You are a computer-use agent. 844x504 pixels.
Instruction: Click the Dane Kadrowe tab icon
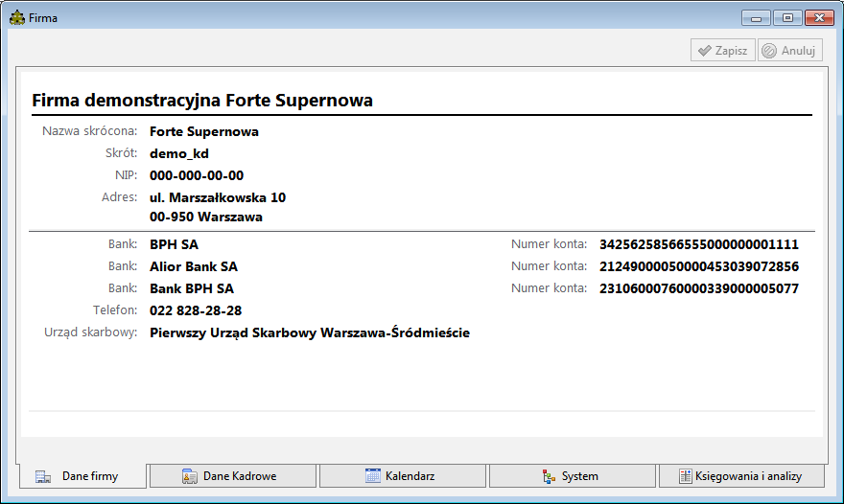[190, 476]
